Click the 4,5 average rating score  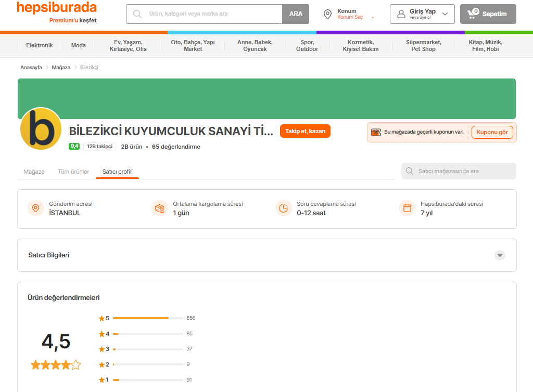[x=56, y=342]
